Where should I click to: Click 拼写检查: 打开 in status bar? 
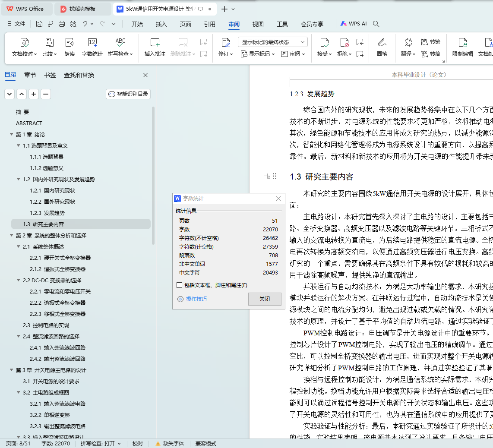point(101,444)
